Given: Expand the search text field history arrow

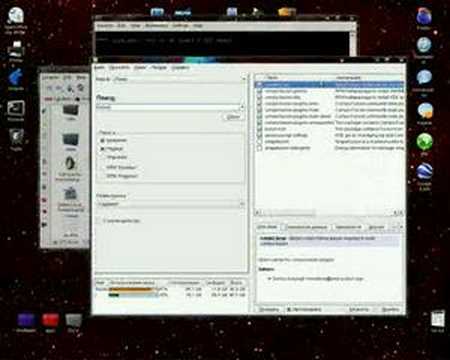Looking at the screenshot, I should [x=242, y=107].
